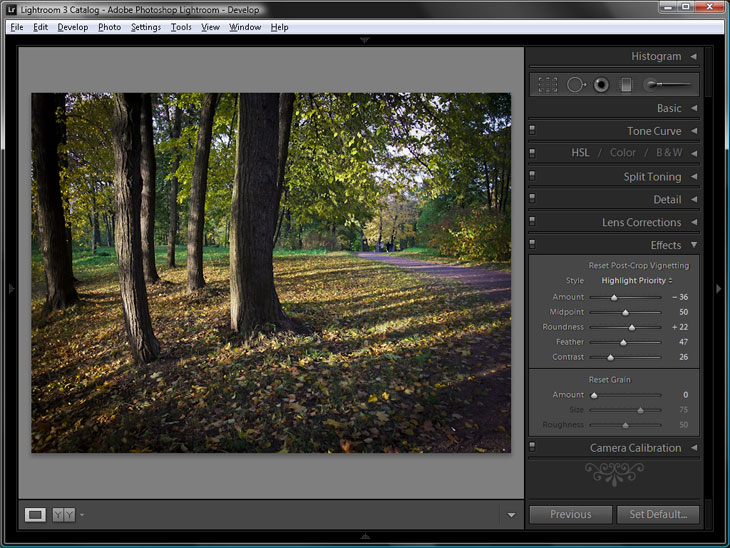
Task: Disable the Effects panel switch
Action: (x=532, y=245)
